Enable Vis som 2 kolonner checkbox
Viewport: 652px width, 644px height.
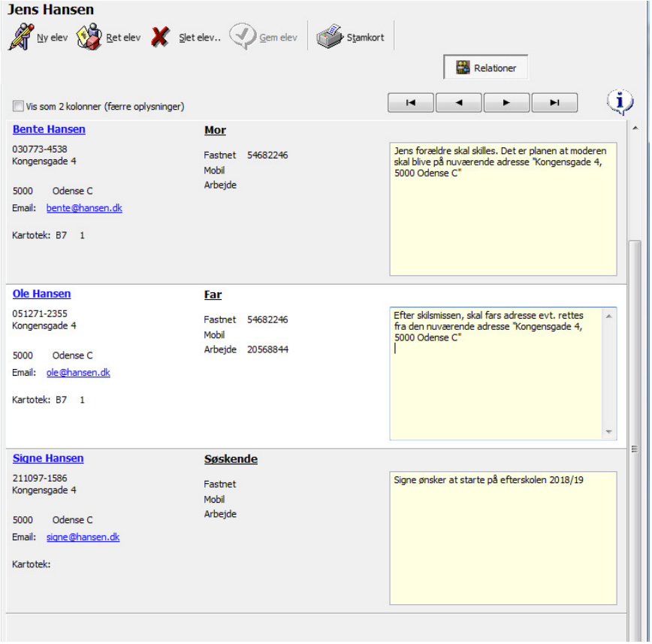(x=18, y=106)
